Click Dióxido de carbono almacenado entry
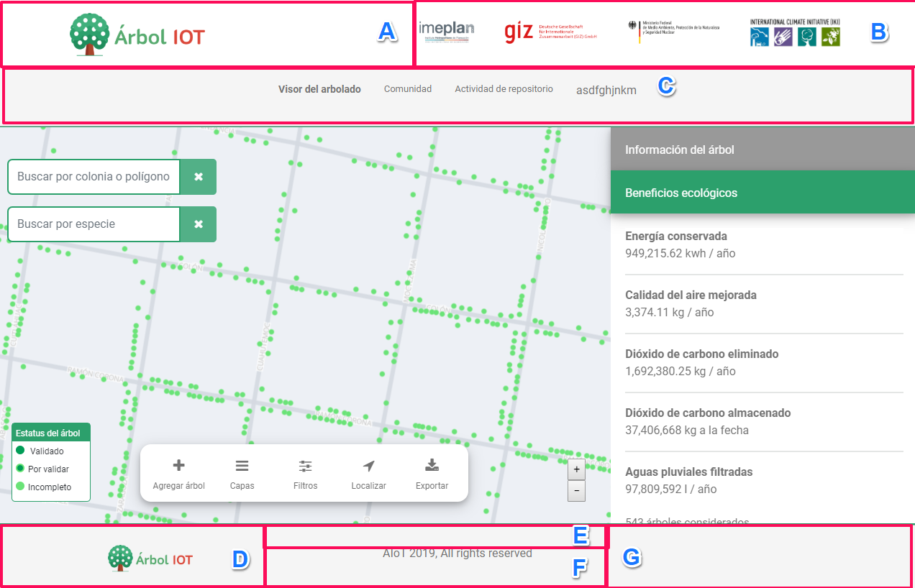915x588 pixels. 764,421
